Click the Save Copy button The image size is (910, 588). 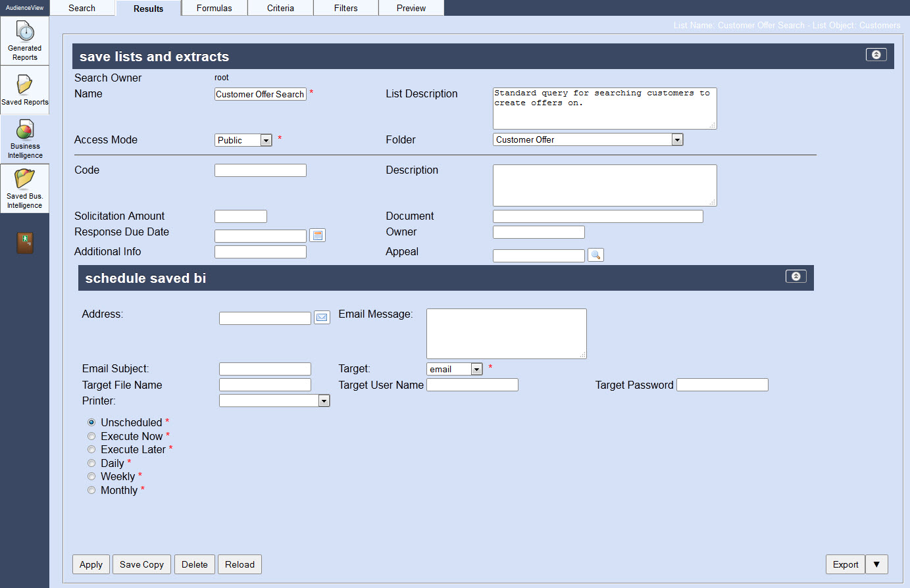coord(141,564)
